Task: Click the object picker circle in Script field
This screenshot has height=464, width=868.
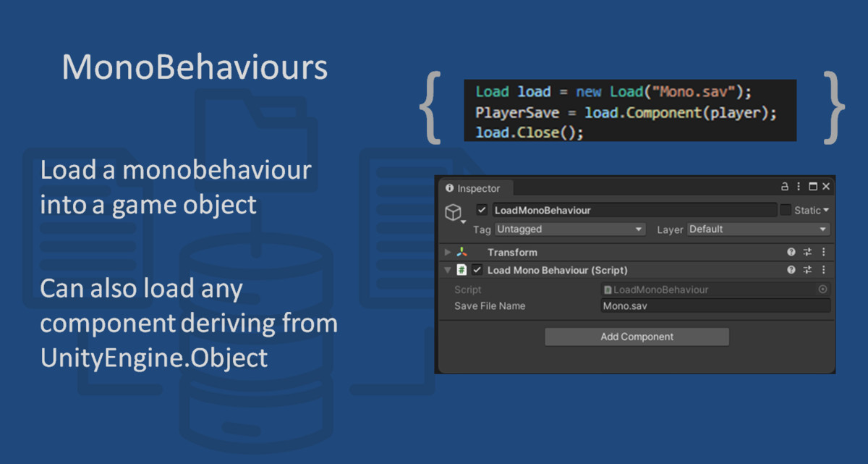Action: [x=822, y=289]
